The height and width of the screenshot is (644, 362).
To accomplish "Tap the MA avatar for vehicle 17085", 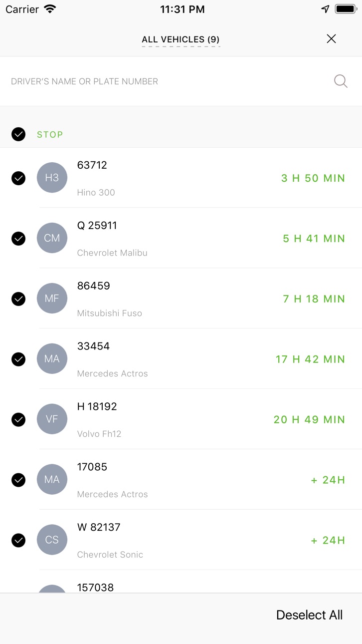I will (52, 480).
